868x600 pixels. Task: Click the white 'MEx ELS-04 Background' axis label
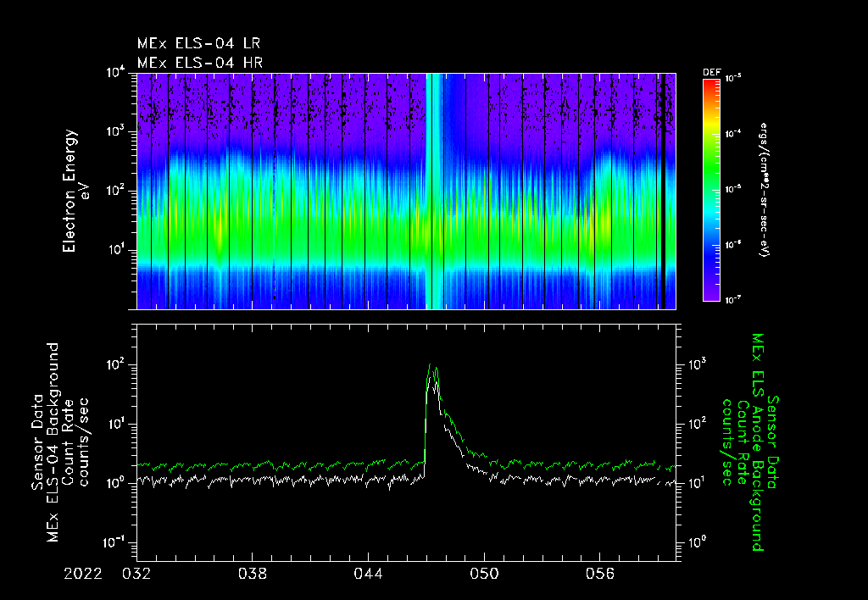point(53,442)
